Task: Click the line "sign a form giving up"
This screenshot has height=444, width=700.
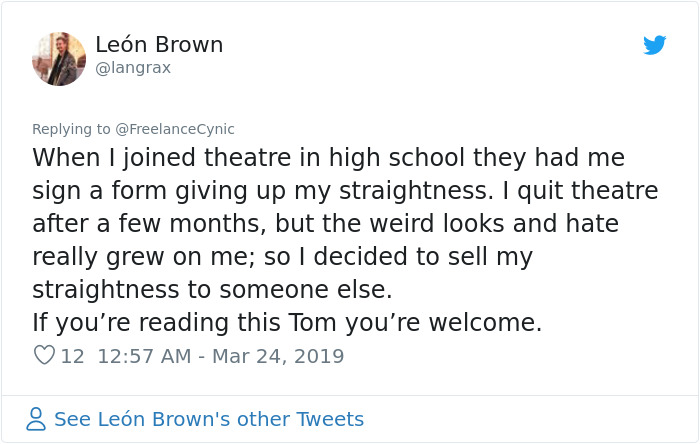Action: point(344,191)
